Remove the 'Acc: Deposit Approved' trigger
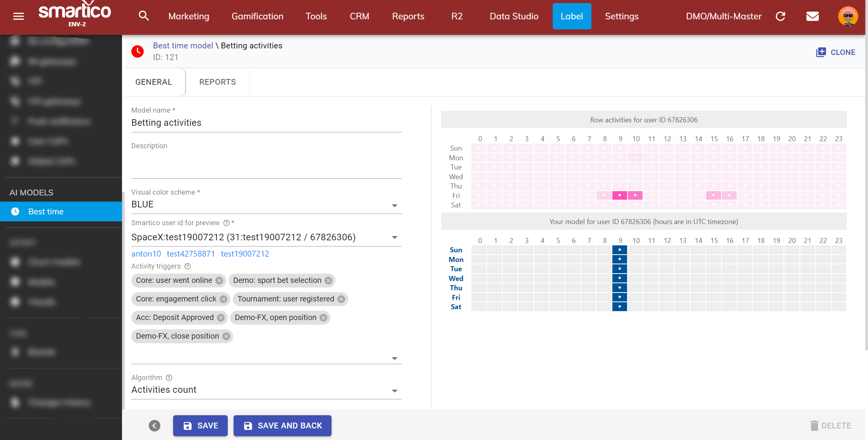868x440 pixels. tap(221, 318)
